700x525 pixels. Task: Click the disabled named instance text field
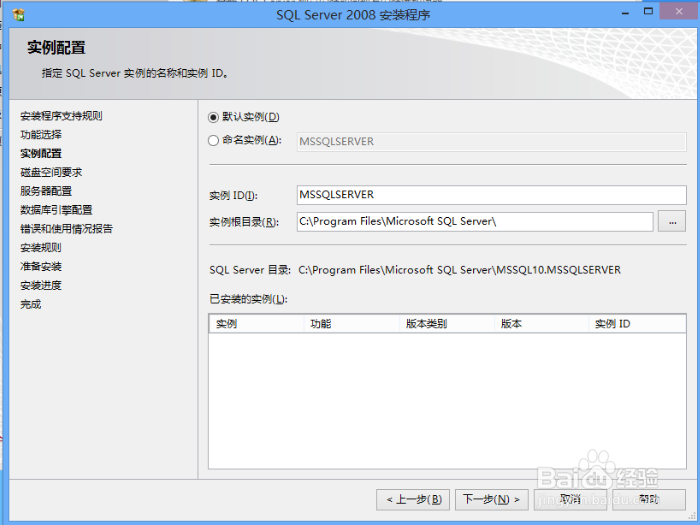click(492, 142)
